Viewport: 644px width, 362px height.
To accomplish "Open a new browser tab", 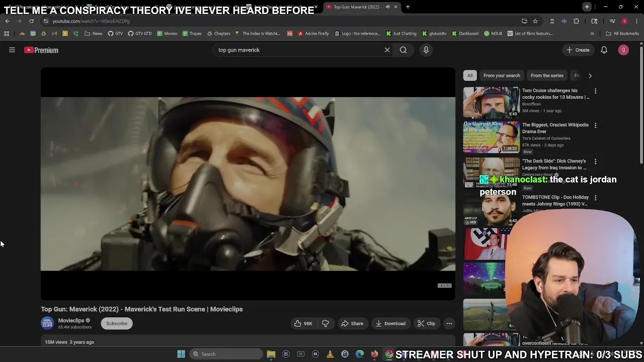I will [x=408, y=7].
